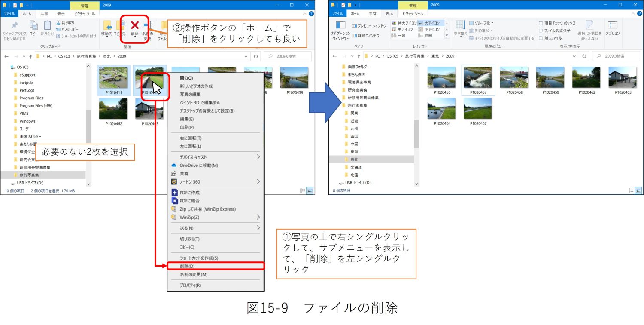Select USB ドライブ (D:) in left window tree
The image size is (644, 325).
[x=30, y=183]
